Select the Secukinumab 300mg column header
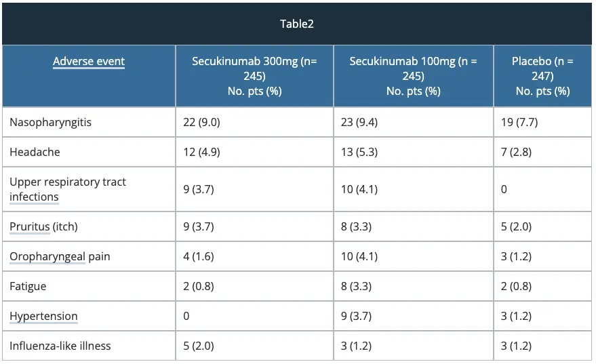This screenshot has width=596, height=364. 254,76
